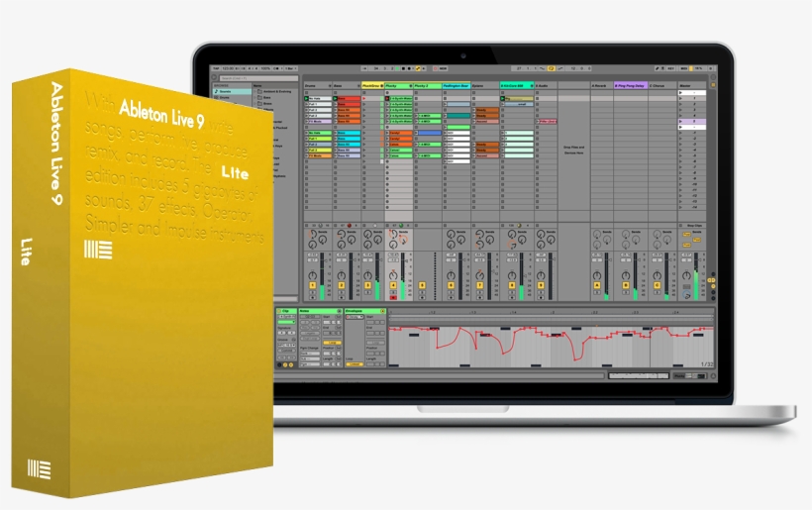Click the Master blue cue volume knob
812x510 pixels.
coord(686,294)
